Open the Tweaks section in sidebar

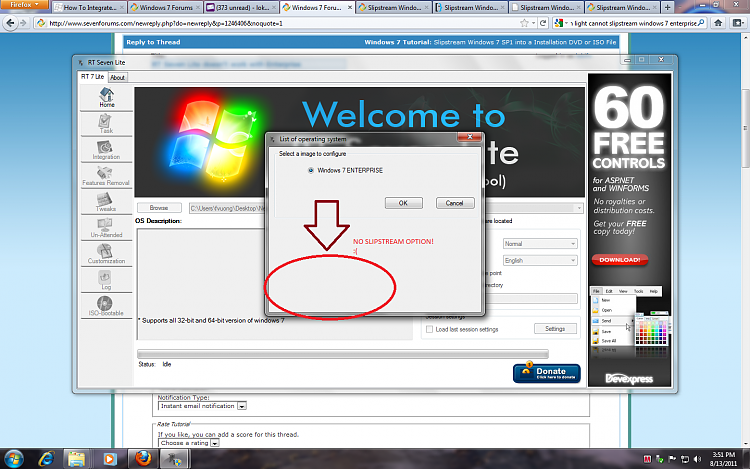(x=106, y=202)
